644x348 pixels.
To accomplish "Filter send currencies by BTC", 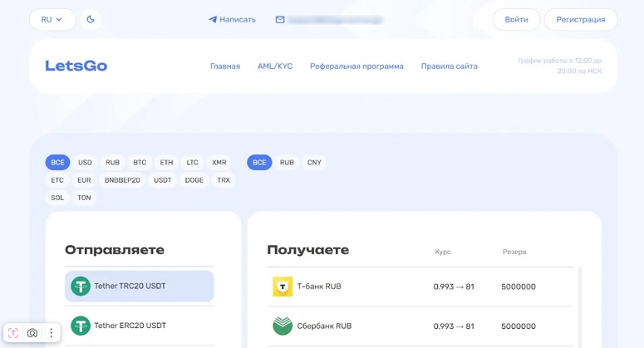I will 140,163.
